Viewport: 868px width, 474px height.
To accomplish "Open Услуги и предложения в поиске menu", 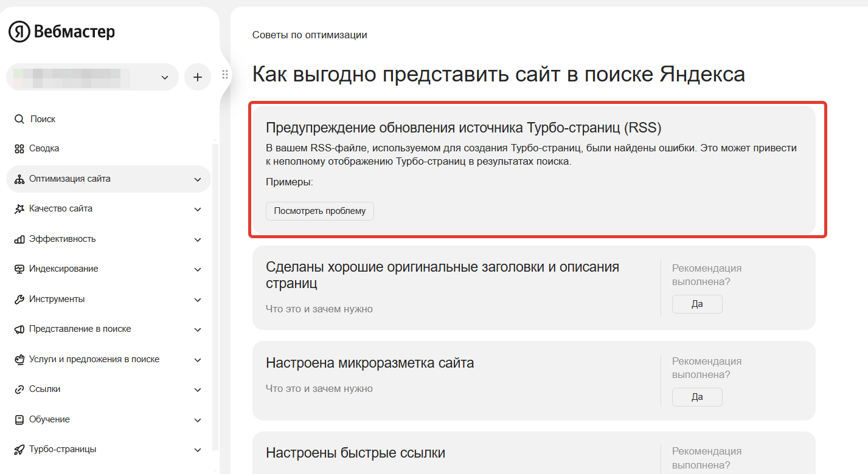I will 94,360.
